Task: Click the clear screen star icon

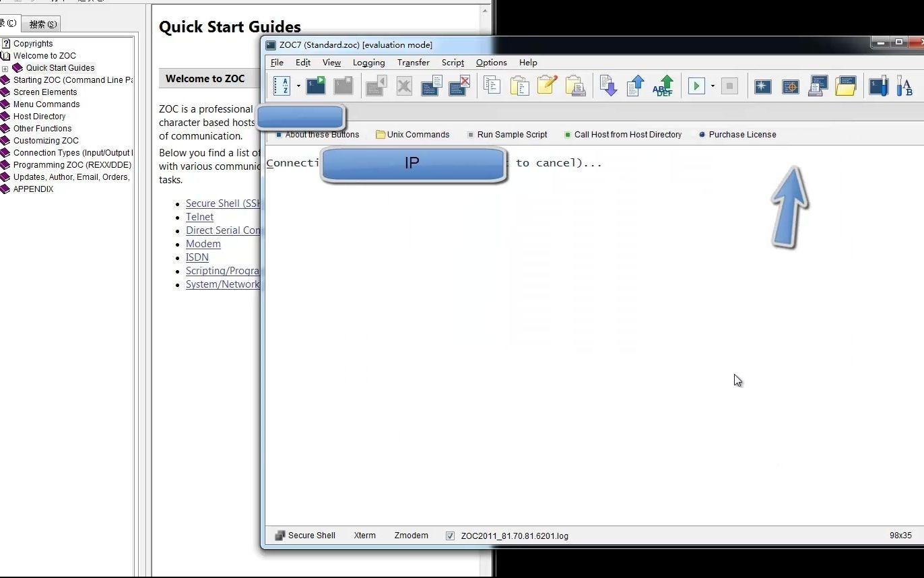Action: tap(762, 86)
